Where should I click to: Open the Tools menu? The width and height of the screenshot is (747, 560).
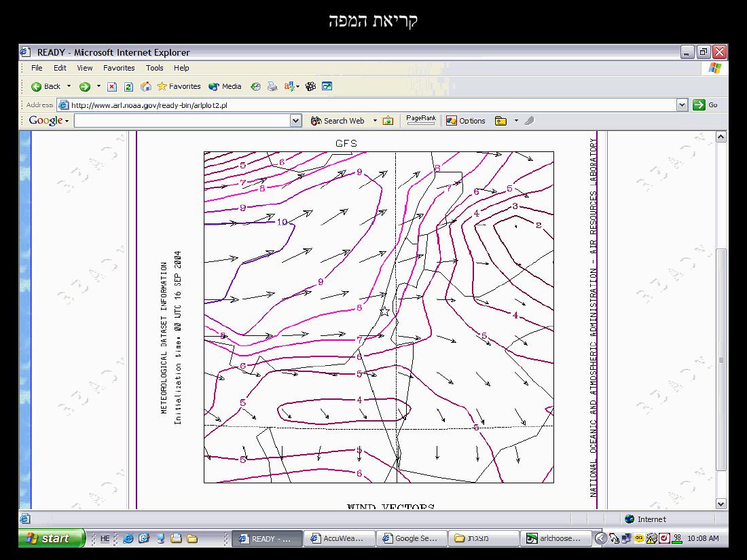point(154,68)
